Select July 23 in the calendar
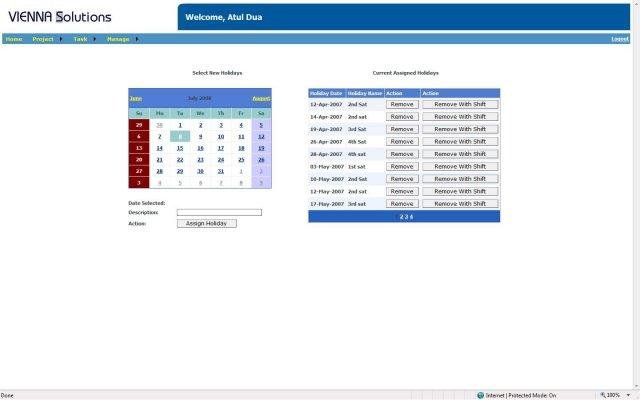640x400 pixels. (x=200, y=160)
